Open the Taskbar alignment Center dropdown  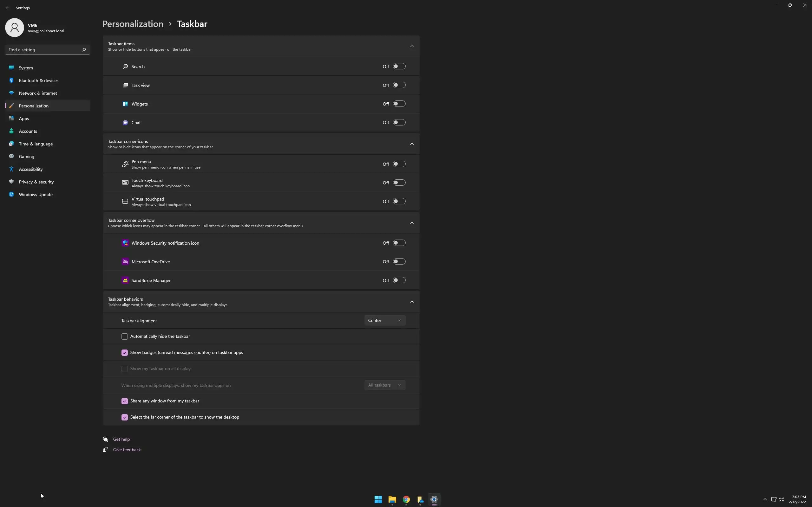point(384,320)
